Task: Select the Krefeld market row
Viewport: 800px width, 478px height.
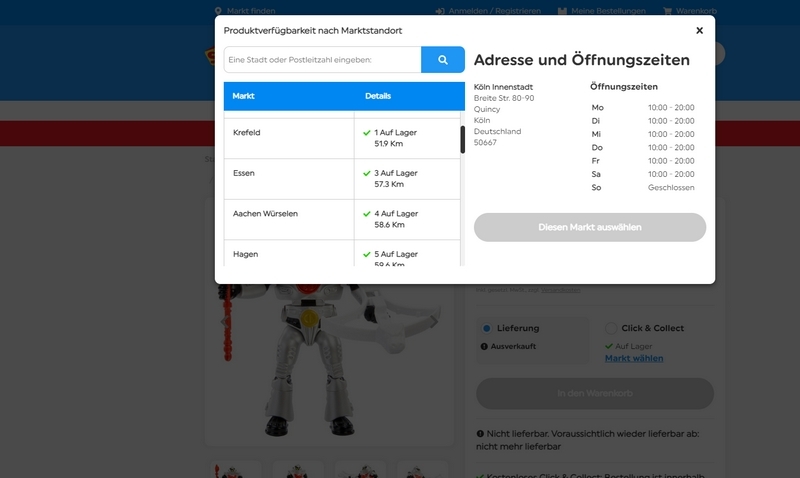Action: 342,138
